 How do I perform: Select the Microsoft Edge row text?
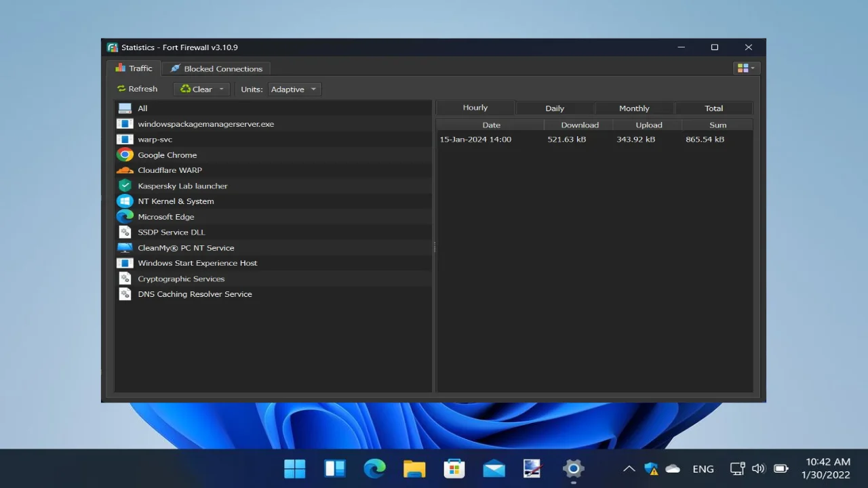click(x=166, y=217)
